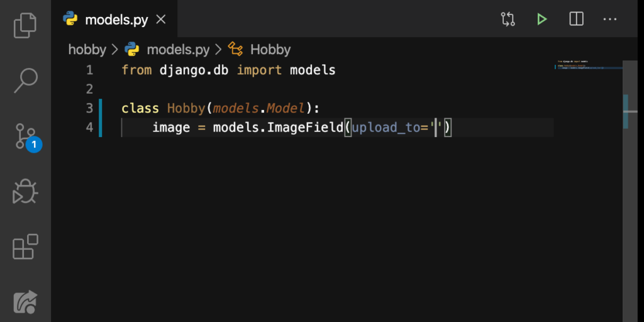Click ImageField on line 4

[x=305, y=128]
